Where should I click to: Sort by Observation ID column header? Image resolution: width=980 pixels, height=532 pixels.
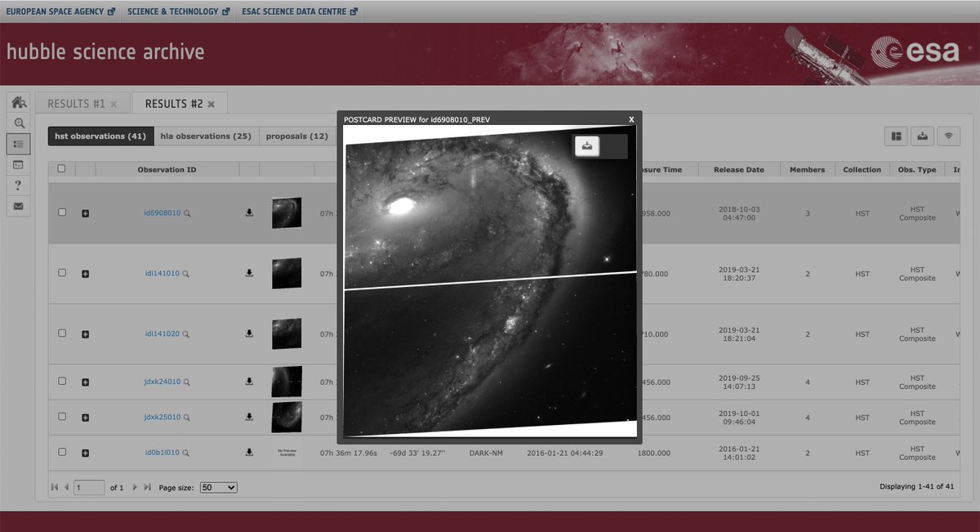(x=167, y=169)
